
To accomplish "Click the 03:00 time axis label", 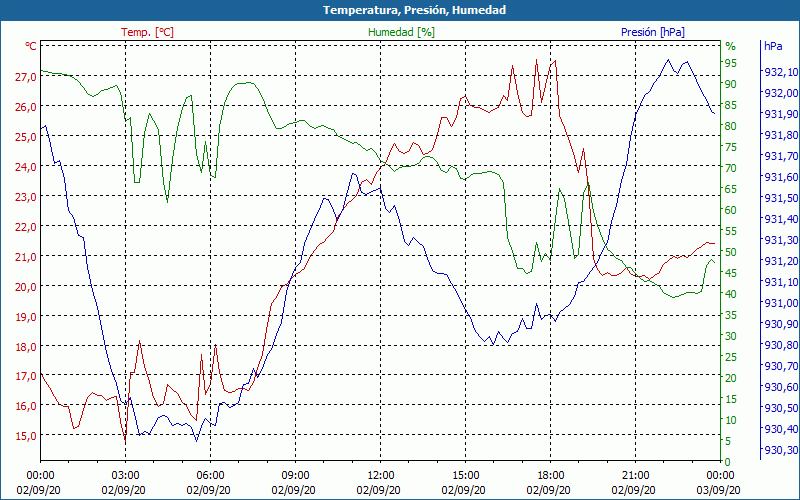I will 125,476.
